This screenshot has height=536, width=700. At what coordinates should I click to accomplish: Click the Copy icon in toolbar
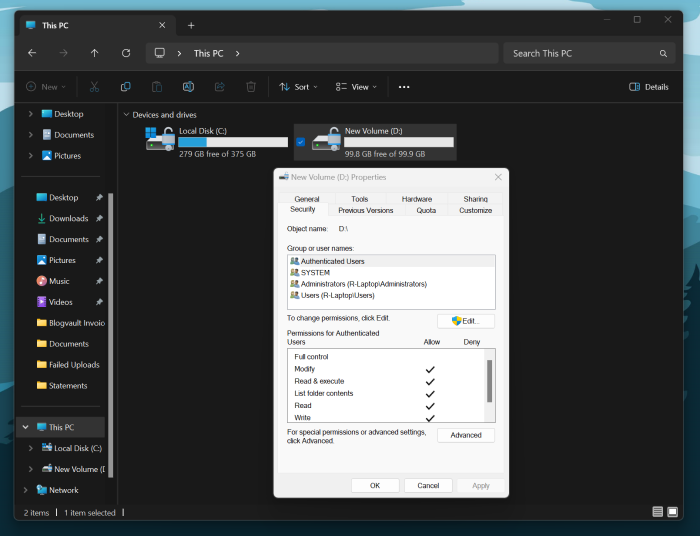click(125, 87)
